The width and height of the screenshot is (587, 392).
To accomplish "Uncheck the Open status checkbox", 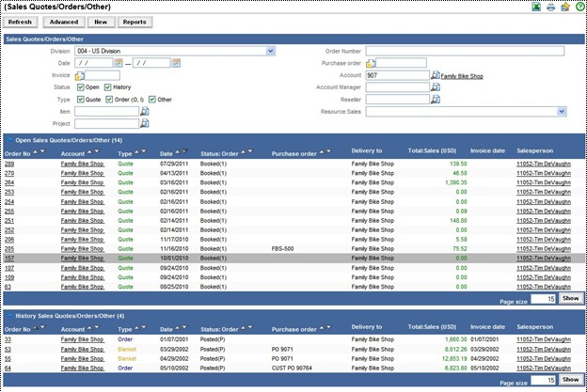I will (80, 86).
